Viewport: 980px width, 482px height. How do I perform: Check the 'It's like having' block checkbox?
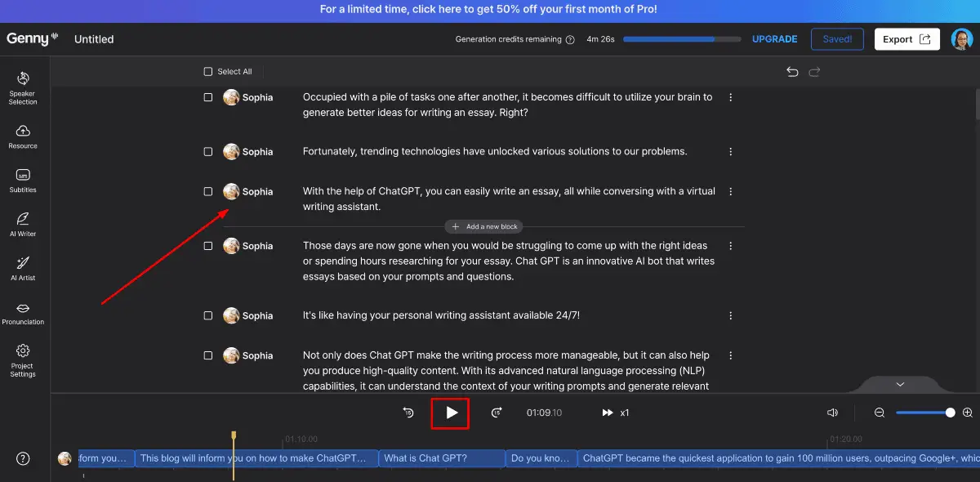click(x=208, y=315)
